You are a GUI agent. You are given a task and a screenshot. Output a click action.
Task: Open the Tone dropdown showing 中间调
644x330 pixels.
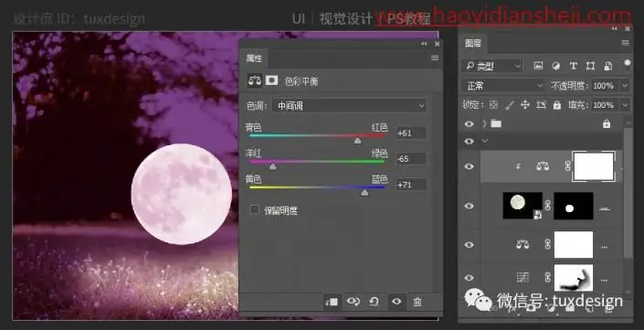point(348,106)
